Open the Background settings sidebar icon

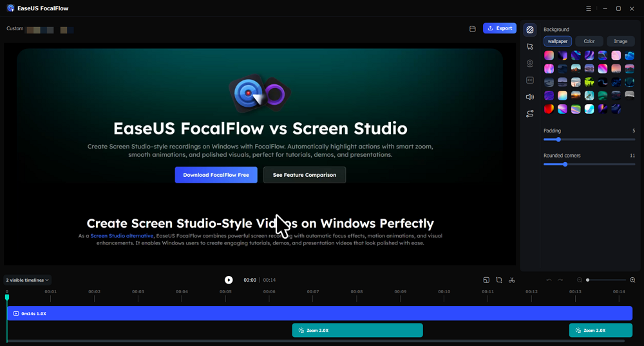pyautogui.click(x=530, y=30)
